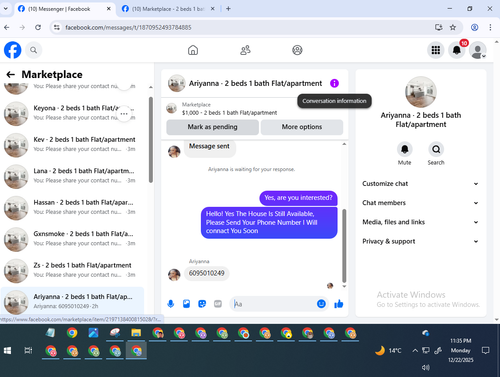
Task: Open the Keyona - 2 beds chat
Action: (x=72, y=113)
